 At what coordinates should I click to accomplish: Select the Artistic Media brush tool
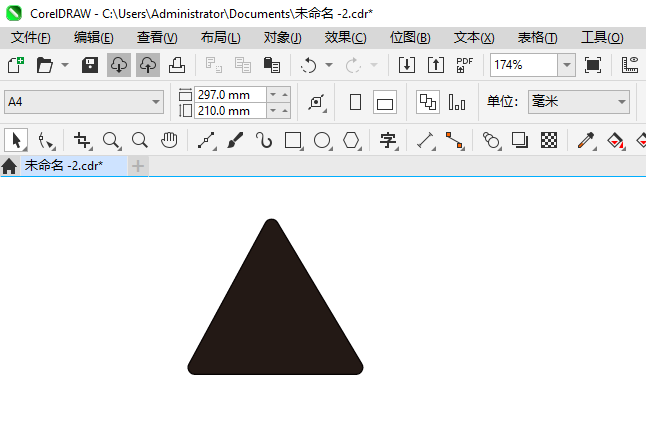click(x=235, y=141)
